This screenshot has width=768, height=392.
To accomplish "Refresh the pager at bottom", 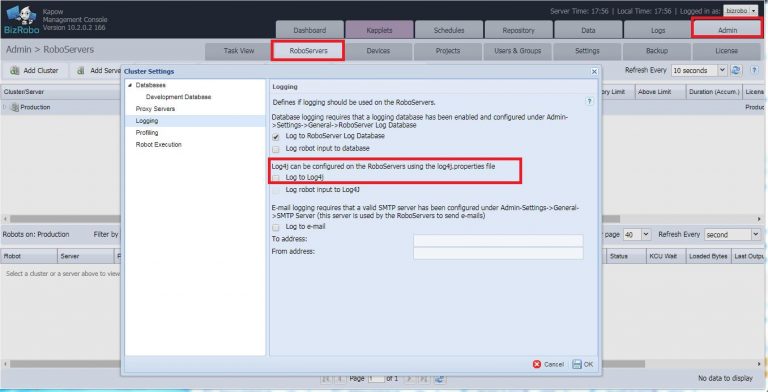I will [x=439, y=379].
